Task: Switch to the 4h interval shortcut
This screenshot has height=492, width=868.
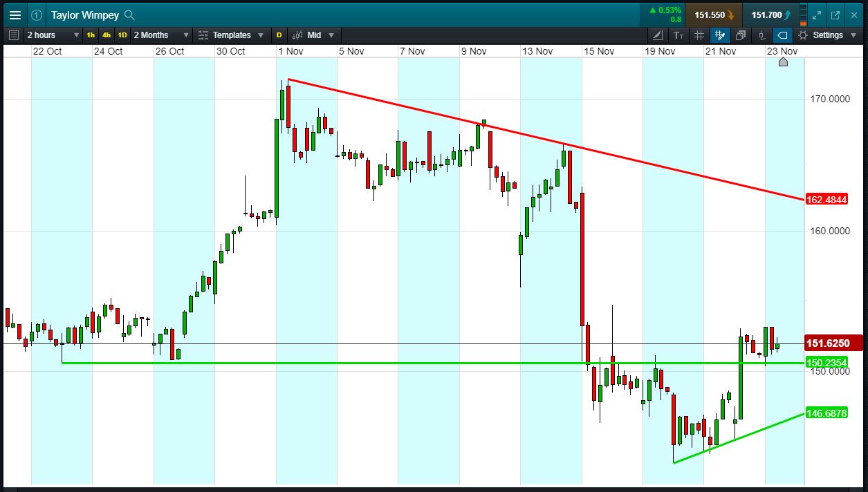Action: click(107, 35)
